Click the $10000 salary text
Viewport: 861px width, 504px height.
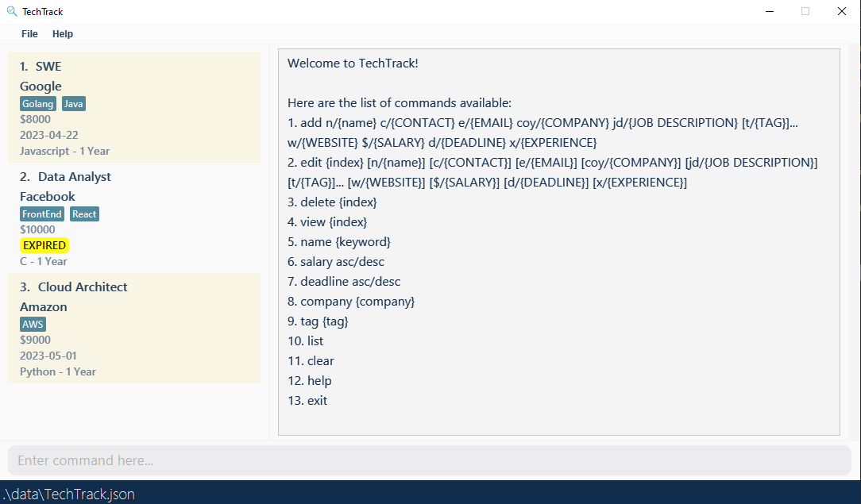click(x=37, y=229)
